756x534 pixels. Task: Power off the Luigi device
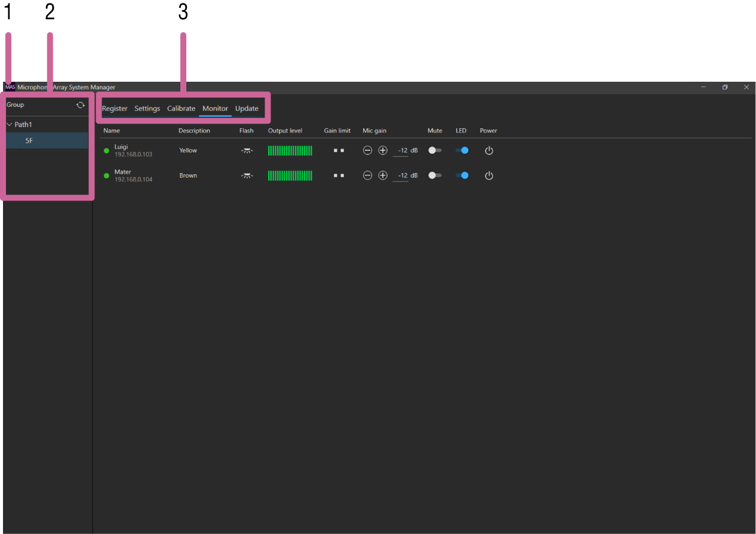pos(488,150)
